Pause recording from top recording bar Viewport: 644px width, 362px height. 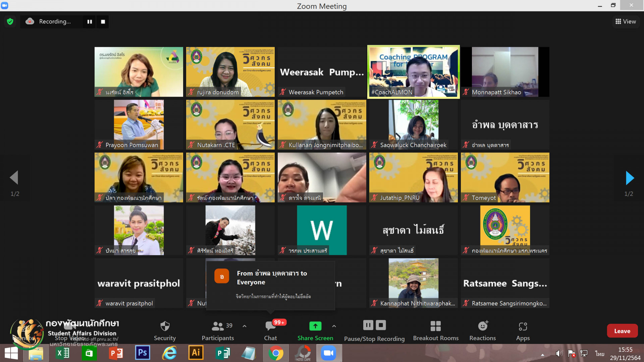click(90, 21)
